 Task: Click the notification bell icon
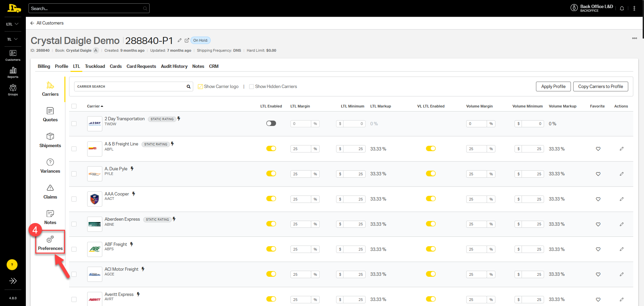pos(622,8)
